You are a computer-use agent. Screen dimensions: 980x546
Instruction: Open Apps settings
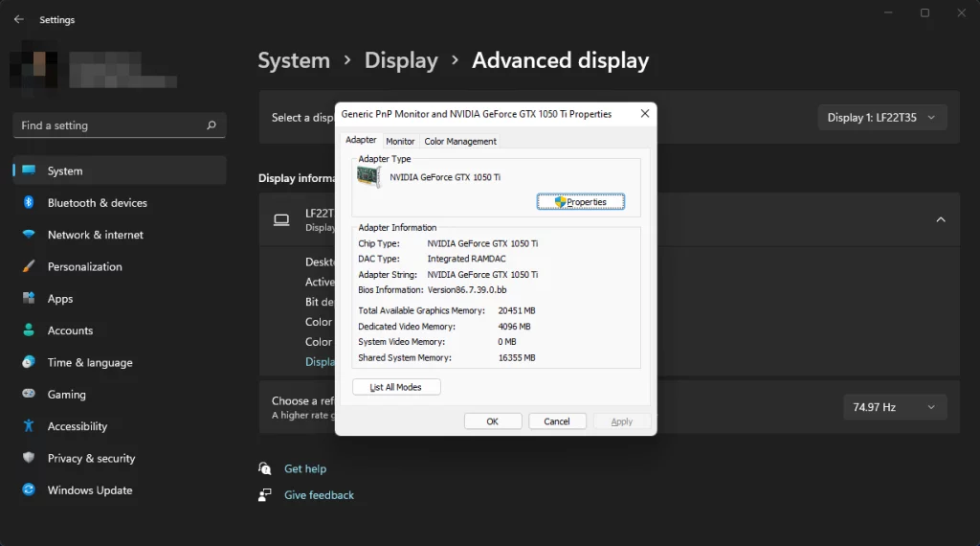(120, 298)
